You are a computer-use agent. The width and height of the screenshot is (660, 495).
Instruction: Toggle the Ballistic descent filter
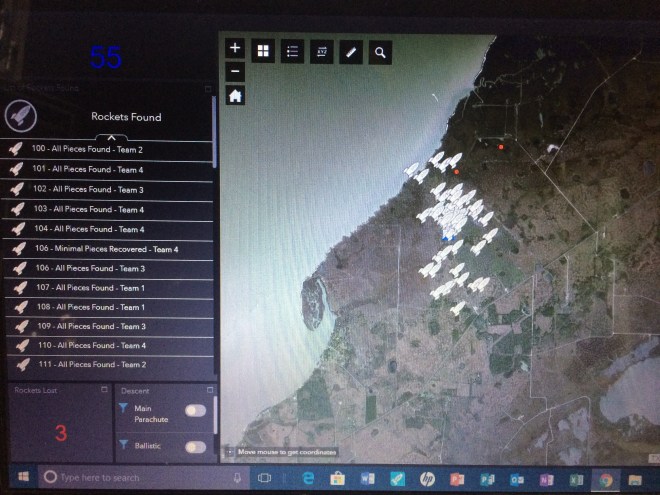(195, 447)
